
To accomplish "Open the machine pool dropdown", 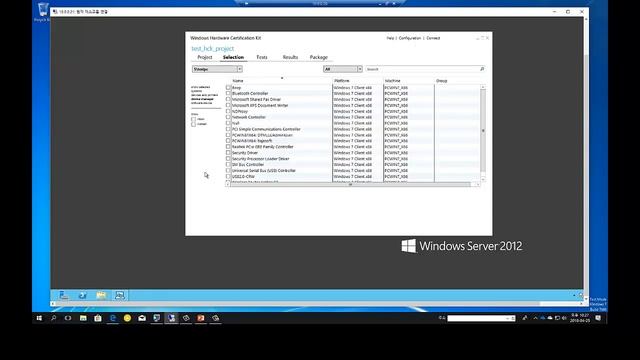I will click(217, 69).
